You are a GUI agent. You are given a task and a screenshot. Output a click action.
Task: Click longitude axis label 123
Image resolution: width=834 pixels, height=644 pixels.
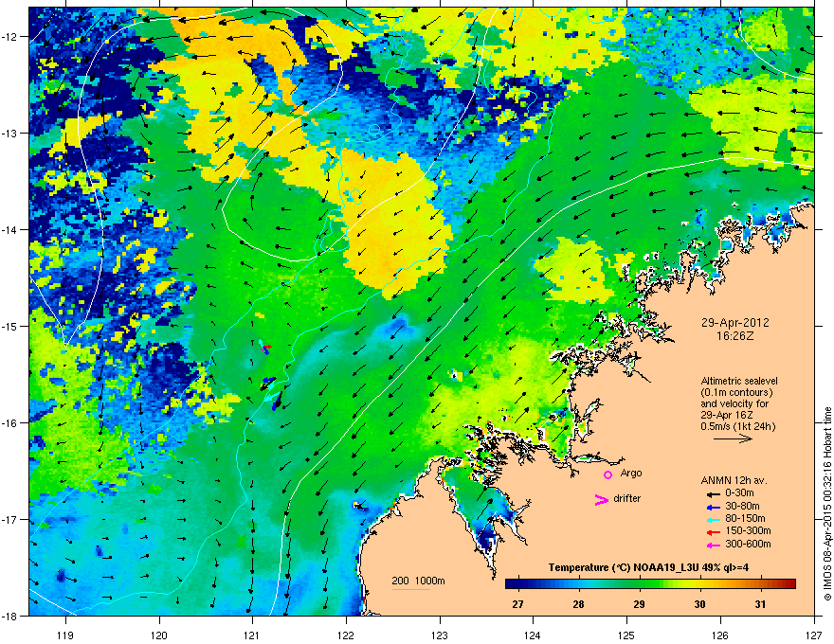[440, 635]
